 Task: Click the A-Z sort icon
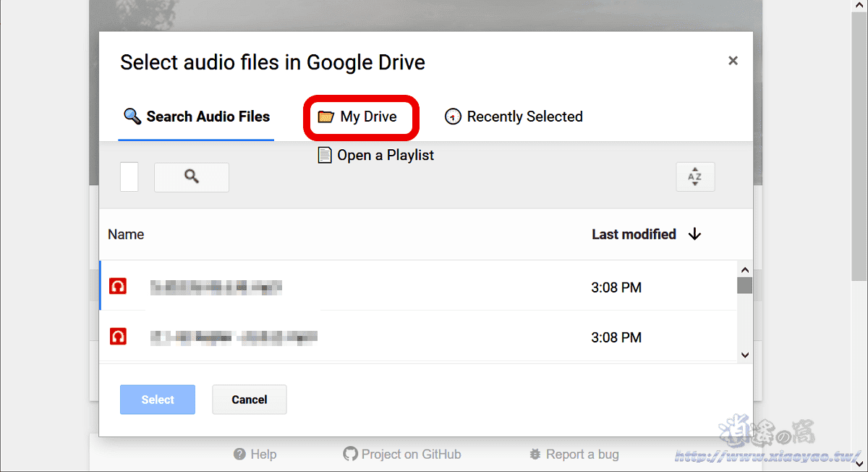(x=695, y=177)
